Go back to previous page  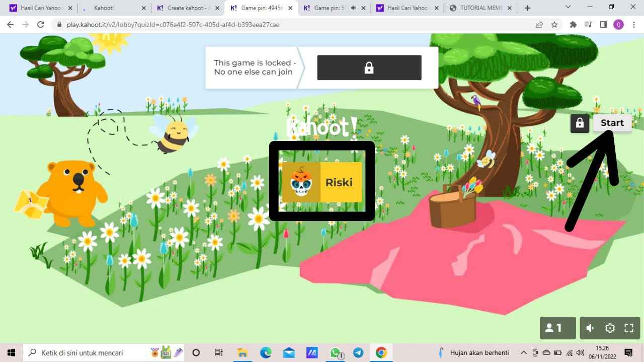tap(11, 25)
